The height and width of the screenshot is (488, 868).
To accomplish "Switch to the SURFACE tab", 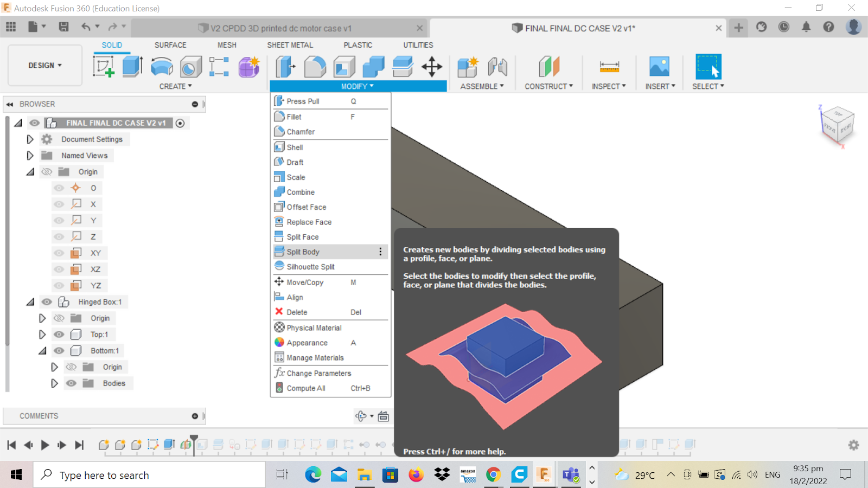I will tap(170, 45).
